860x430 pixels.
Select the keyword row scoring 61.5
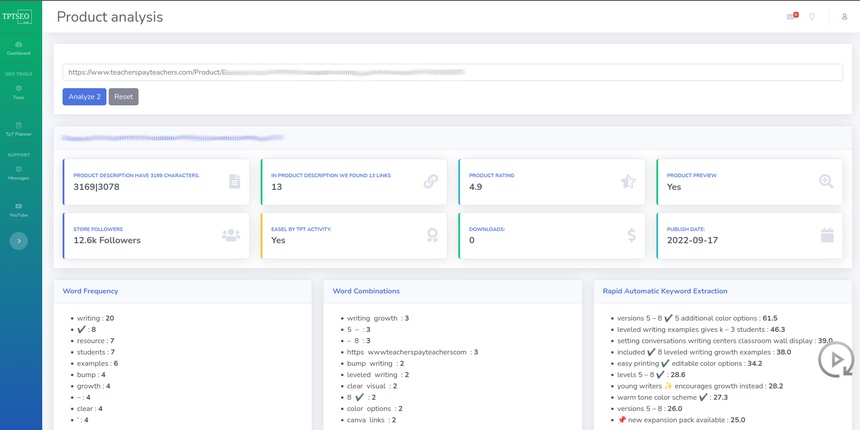[697, 318]
